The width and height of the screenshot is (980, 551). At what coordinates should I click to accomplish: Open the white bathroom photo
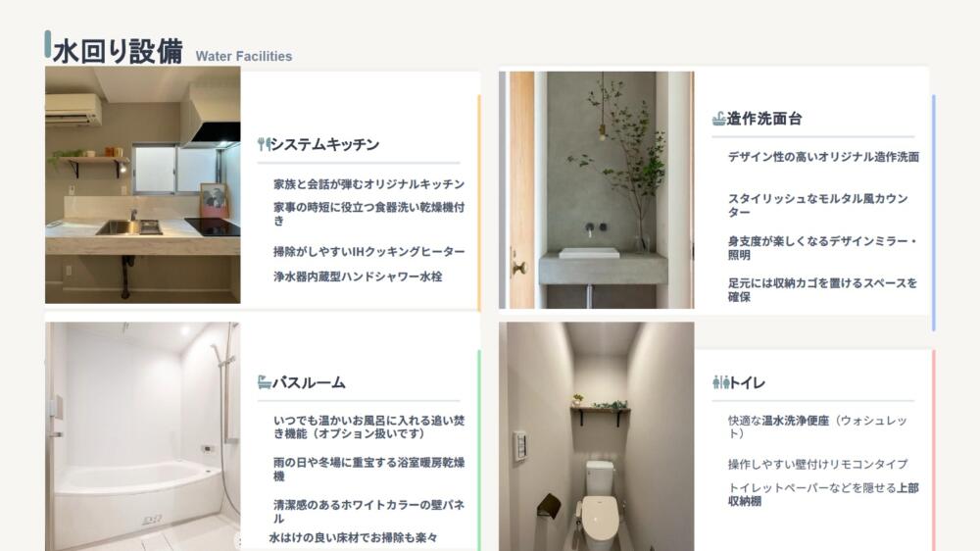click(x=142, y=436)
